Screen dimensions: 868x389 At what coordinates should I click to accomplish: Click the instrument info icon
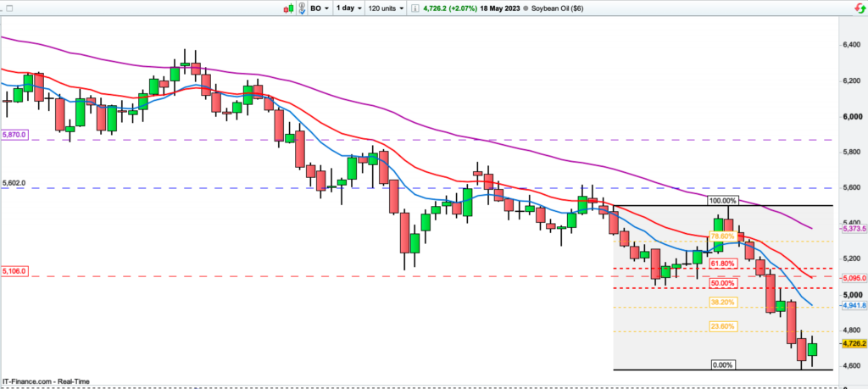(x=415, y=8)
